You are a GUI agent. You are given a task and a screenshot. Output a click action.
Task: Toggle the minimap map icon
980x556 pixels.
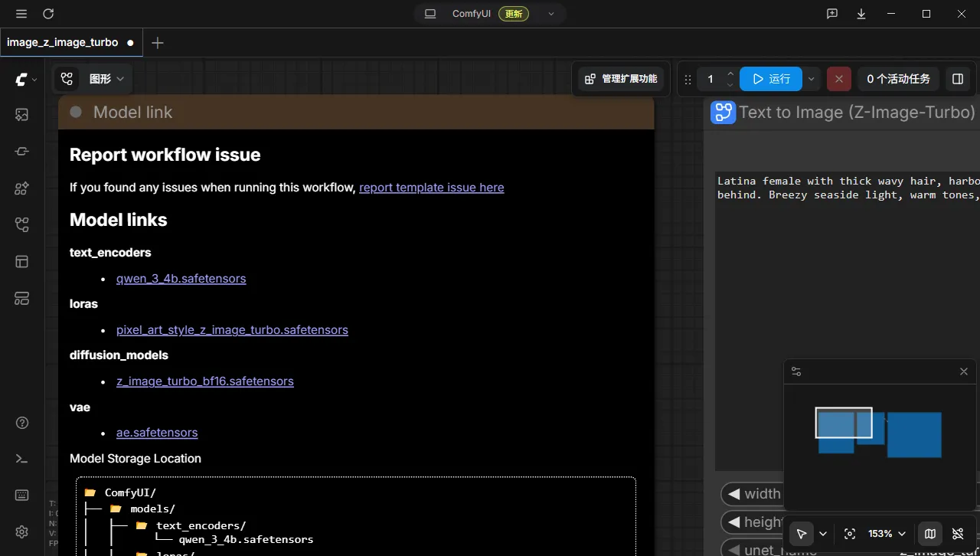pos(930,534)
